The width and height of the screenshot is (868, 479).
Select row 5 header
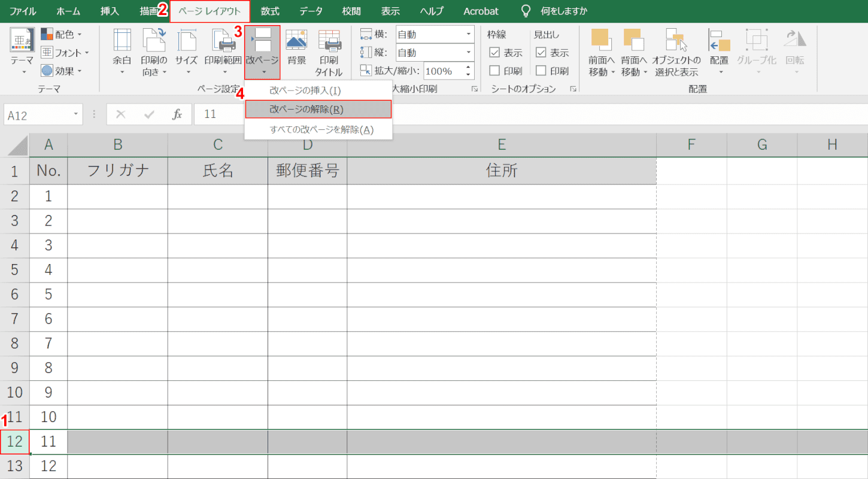(x=15, y=270)
